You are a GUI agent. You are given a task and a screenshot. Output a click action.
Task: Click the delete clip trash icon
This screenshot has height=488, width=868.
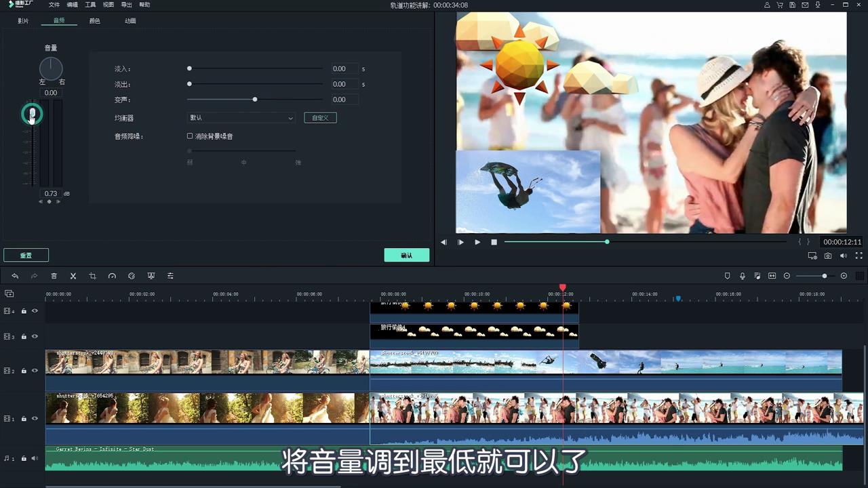pos(54,276)
